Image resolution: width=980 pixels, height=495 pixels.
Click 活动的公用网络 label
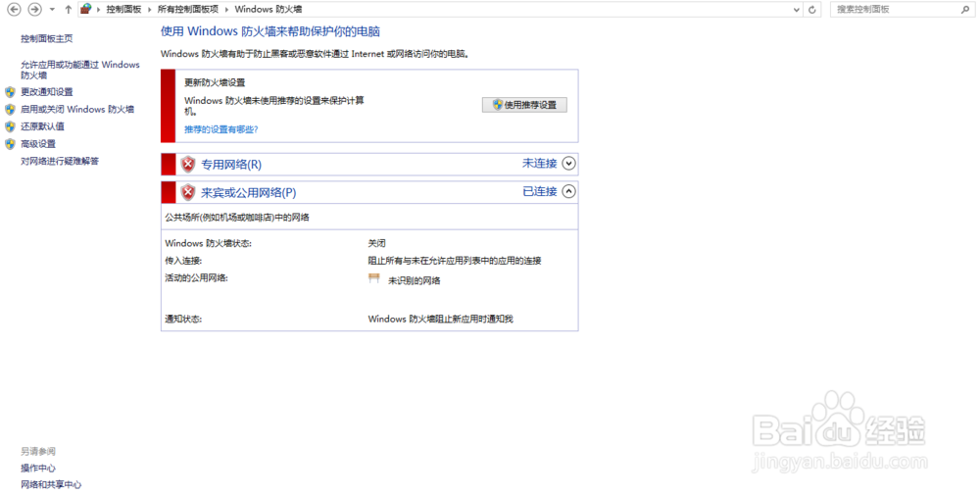[x=196, y=278]
